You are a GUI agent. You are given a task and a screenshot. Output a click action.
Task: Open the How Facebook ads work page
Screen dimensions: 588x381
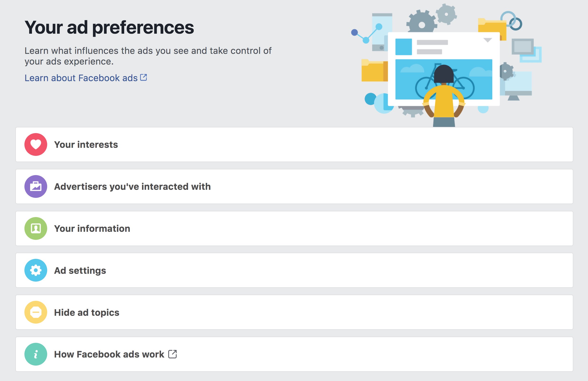[109, 354]
